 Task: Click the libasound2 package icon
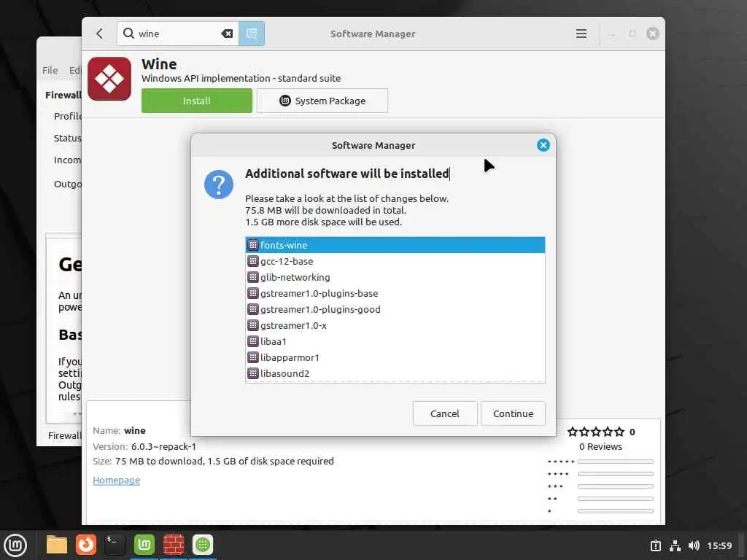tap(253, 373)
